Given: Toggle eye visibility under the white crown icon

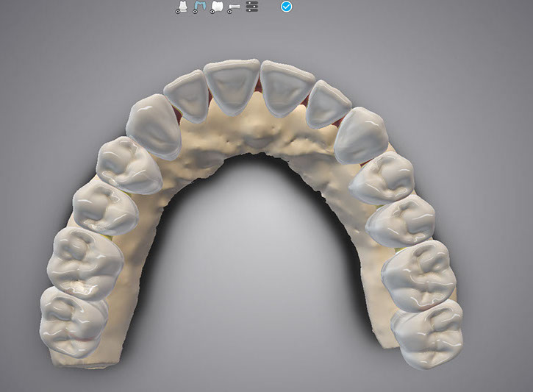Looking at the screenshot, I should coord(212,12).
